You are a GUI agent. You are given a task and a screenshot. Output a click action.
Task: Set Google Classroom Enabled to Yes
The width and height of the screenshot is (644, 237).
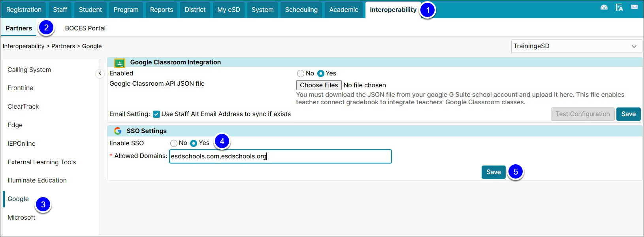coord(321,73)
